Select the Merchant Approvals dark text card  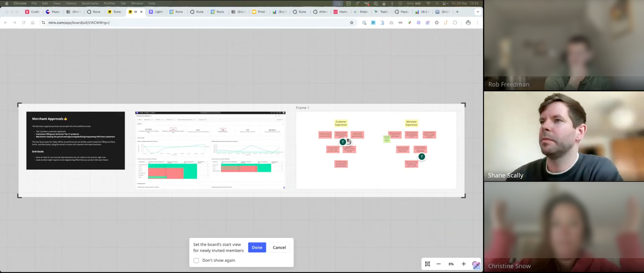pyautogui.click(x=75, y=141)
